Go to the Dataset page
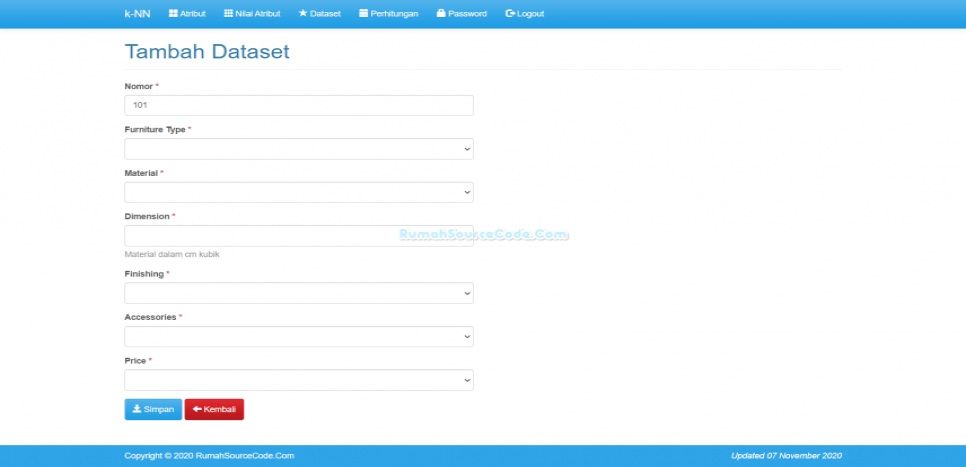966x467 pixels. coord(320,14)
